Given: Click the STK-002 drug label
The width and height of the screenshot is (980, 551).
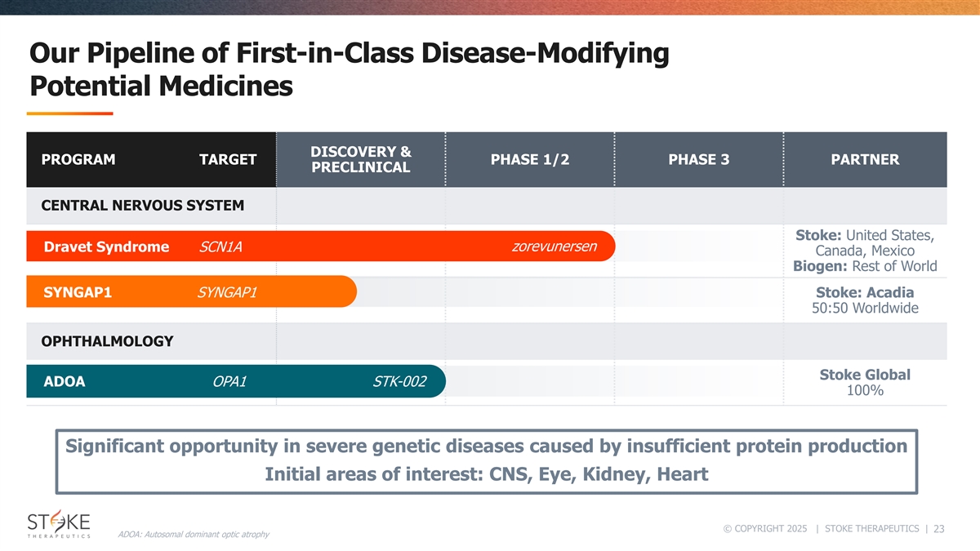Looking at the screenshot, I should pyautogui.click(x=399, y=381).
